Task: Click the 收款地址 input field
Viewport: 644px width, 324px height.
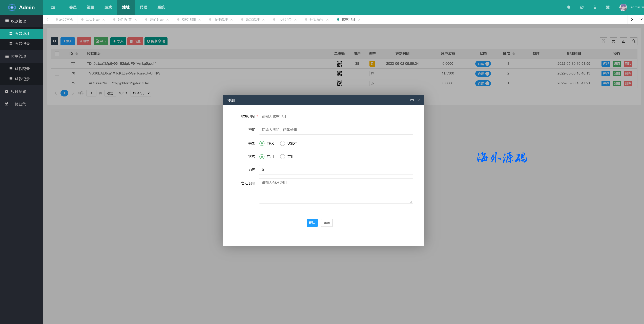Action: (336, 117)
